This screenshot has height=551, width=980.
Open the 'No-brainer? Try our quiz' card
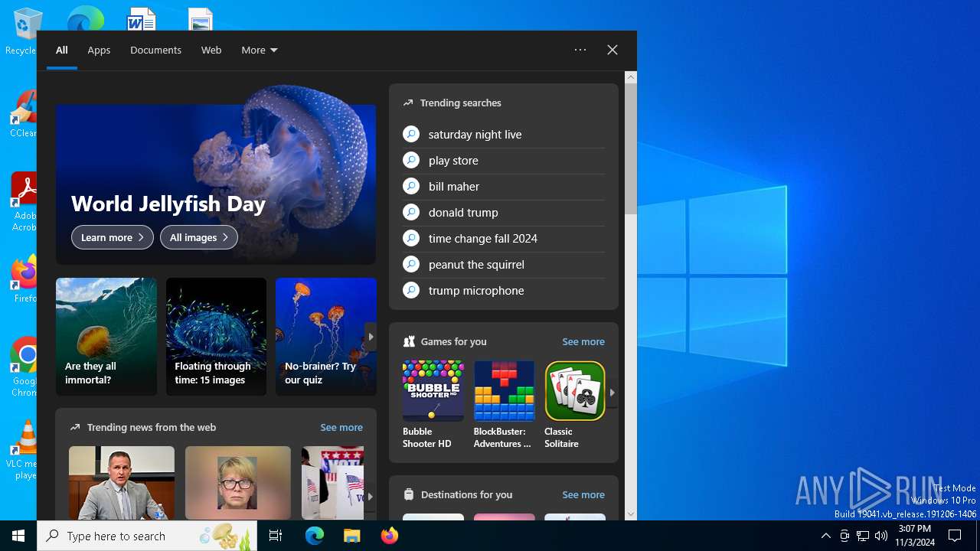[x=326, y=337]
